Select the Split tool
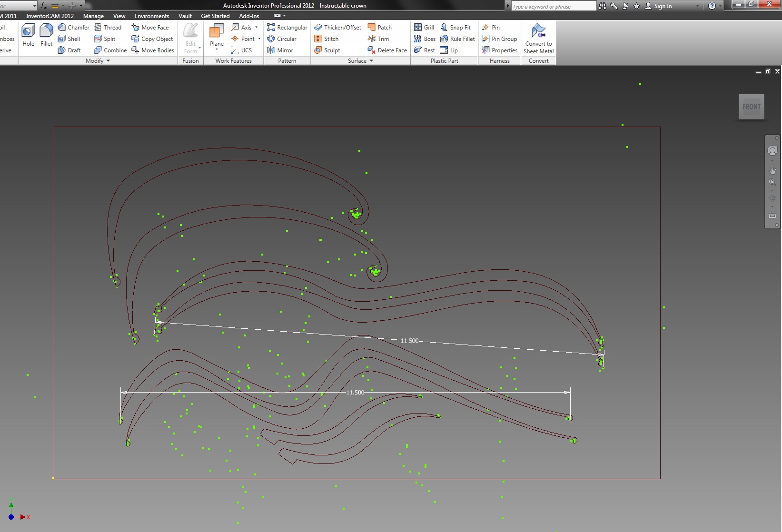The width and height of the screenshot is (782, 532). click(x=105, y=39)
